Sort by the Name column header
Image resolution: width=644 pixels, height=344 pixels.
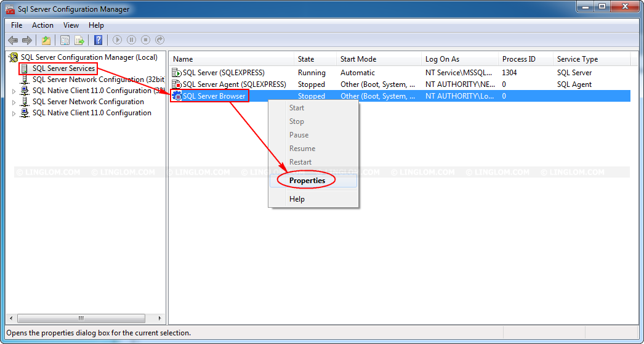tap(231, 59)
